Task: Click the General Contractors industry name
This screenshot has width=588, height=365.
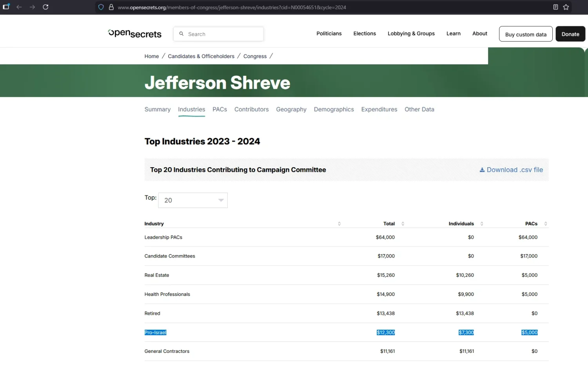Action: (167, 352)
